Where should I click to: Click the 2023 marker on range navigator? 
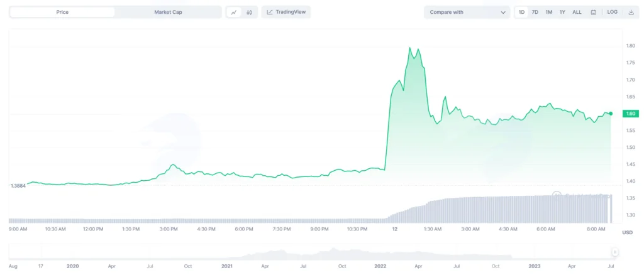pyautogui.click(x=535, y=266)
